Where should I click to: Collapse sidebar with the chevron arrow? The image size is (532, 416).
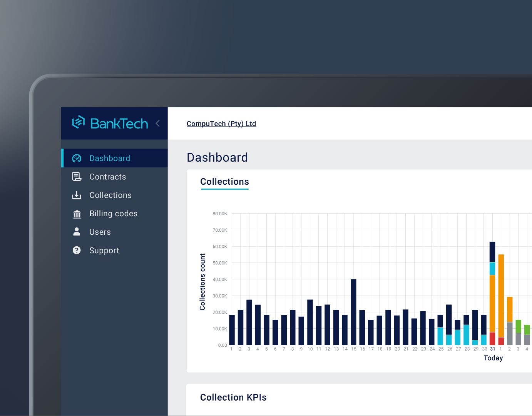(x=157, y=123)
